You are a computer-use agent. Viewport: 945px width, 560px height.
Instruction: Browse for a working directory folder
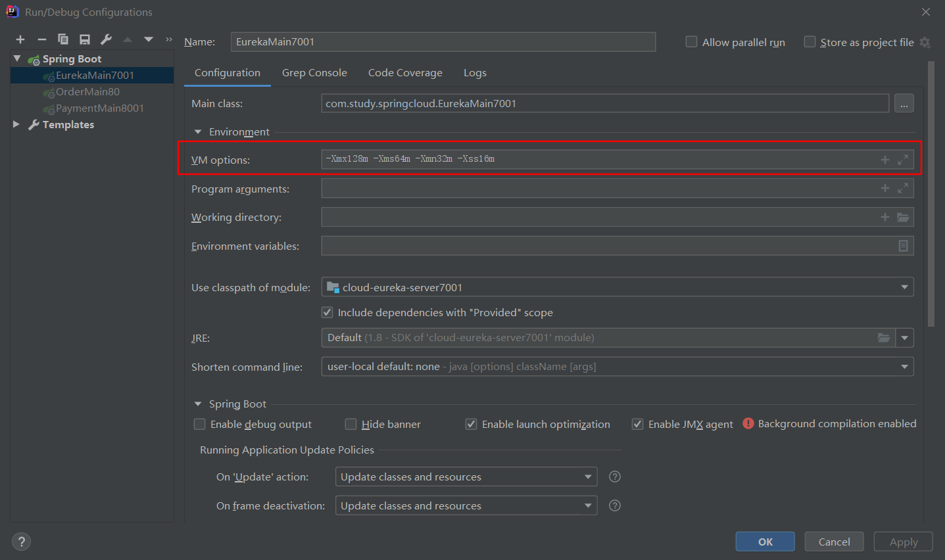coord(903,217)
